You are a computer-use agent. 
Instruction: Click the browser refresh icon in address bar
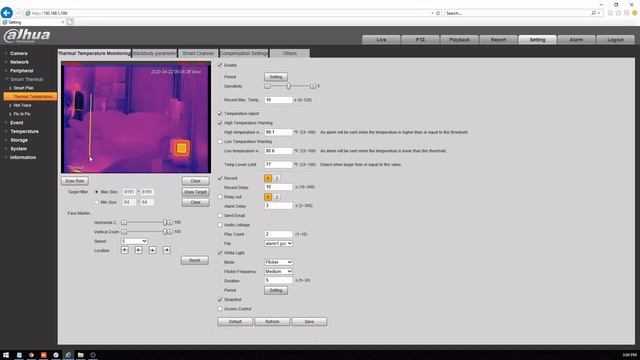click(x=438, y=13)
